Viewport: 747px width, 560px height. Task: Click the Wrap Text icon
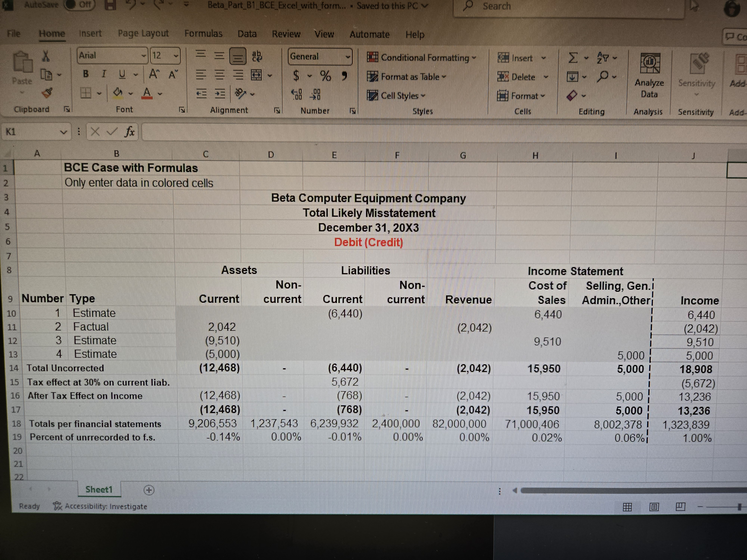click(257, 56)
